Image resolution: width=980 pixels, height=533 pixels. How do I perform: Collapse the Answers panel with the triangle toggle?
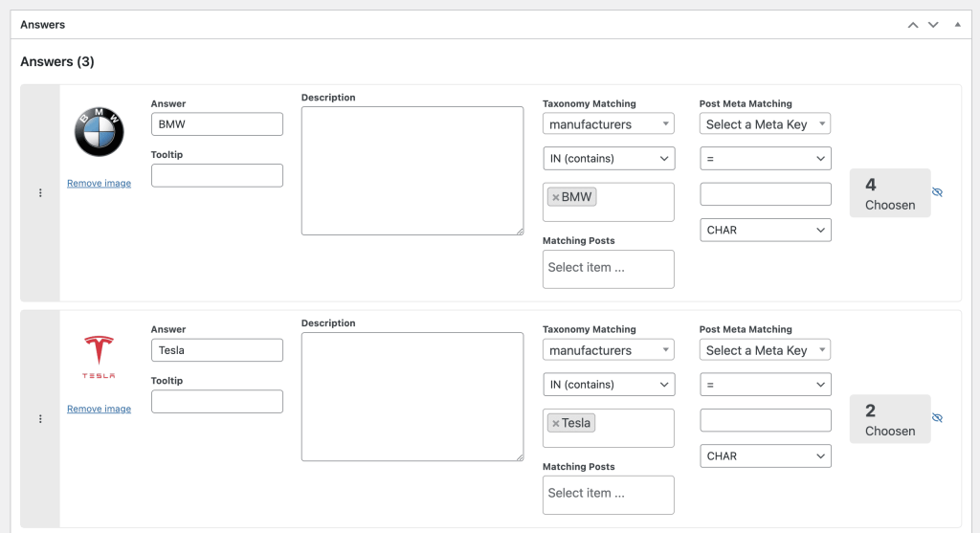click(958, 25)
